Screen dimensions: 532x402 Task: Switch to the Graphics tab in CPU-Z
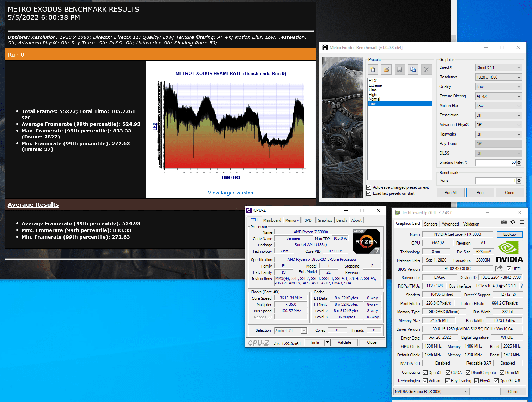325,220
